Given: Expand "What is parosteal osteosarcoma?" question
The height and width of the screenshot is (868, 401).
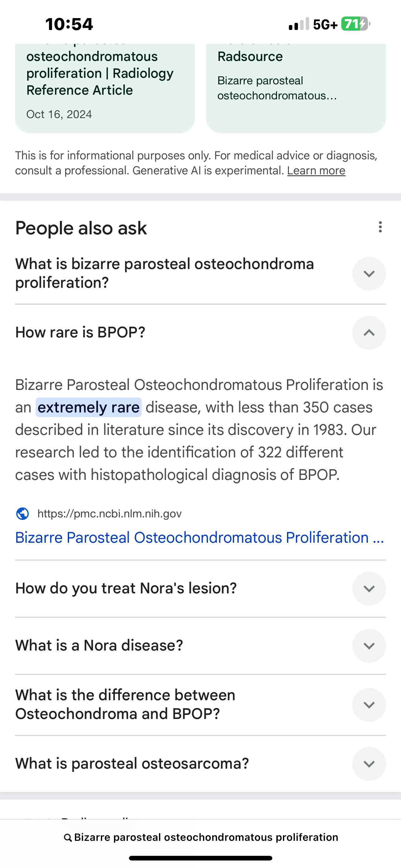Looking at the screenshot, I should click(369, 764).
